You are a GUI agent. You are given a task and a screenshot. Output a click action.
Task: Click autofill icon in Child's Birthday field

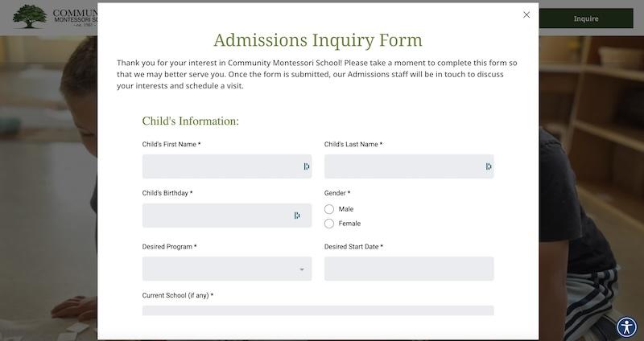pos(297,216)
